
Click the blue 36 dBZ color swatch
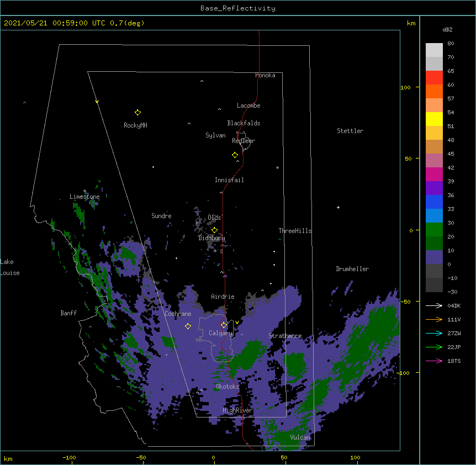[434, 202]
